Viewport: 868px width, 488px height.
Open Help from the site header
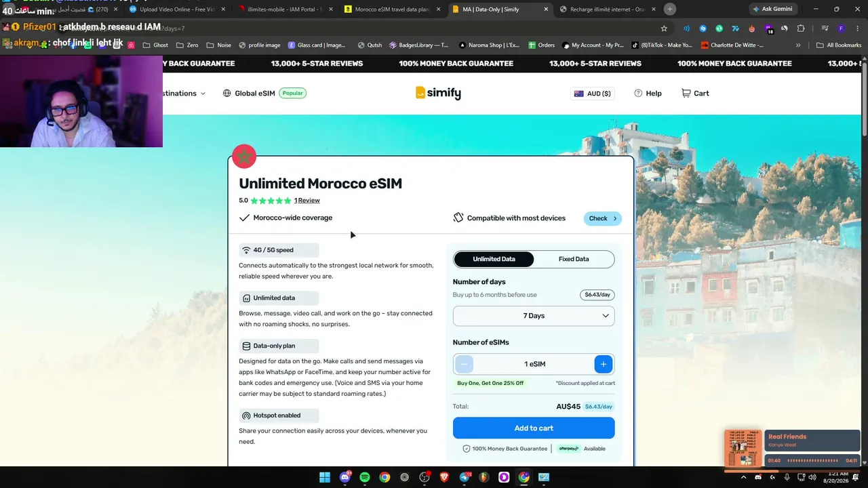pos(648,94)
